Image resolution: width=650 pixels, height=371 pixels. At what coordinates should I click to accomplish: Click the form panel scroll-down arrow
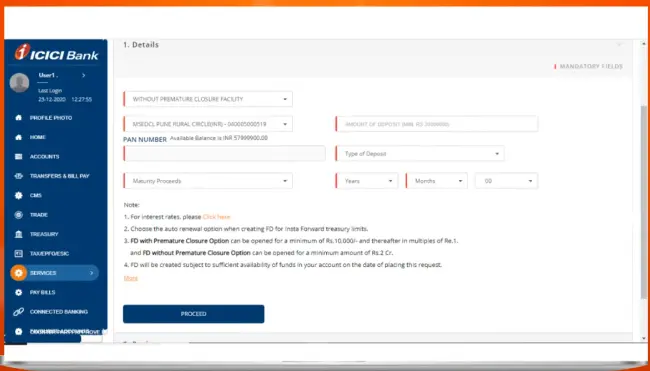(x=643, y=339)
